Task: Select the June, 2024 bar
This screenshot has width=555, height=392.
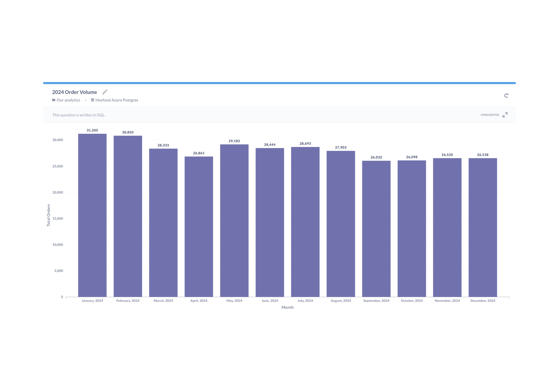Action: click(270, 222)
